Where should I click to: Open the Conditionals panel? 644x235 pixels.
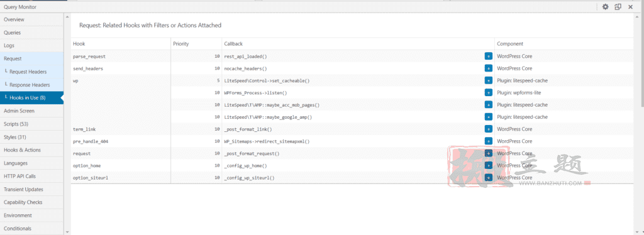31,229
